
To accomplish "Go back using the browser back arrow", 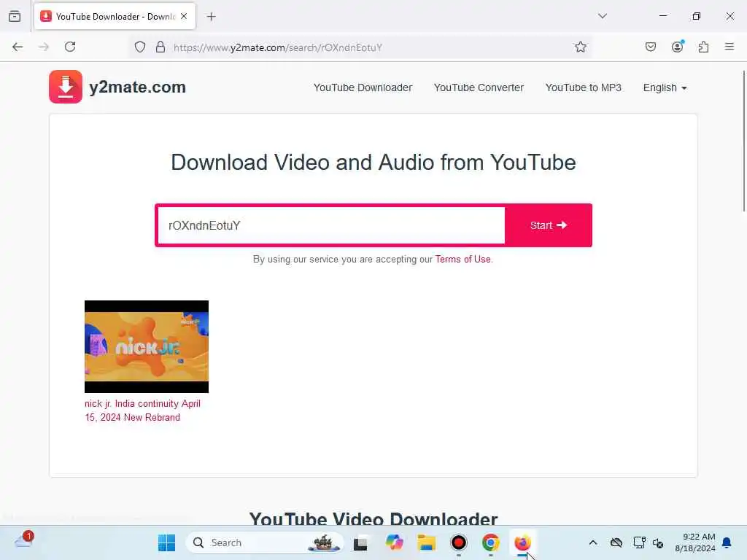I will pos(18,47).
